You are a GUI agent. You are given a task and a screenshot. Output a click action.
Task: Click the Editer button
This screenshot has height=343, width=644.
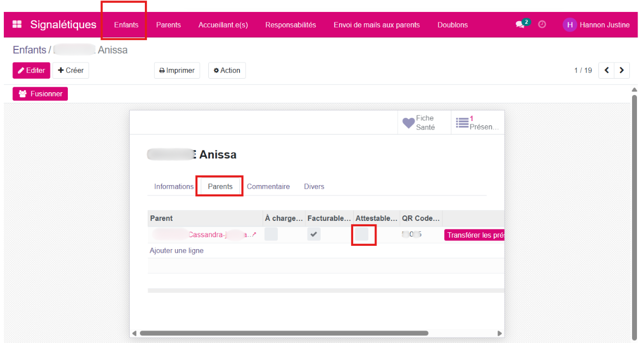pos(31,71)
